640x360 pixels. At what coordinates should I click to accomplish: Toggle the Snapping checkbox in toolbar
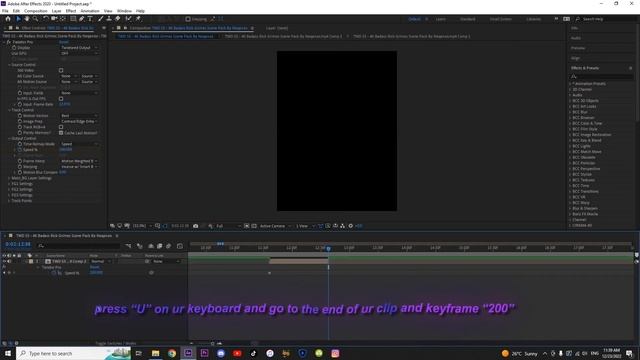[x=188, y=19]
